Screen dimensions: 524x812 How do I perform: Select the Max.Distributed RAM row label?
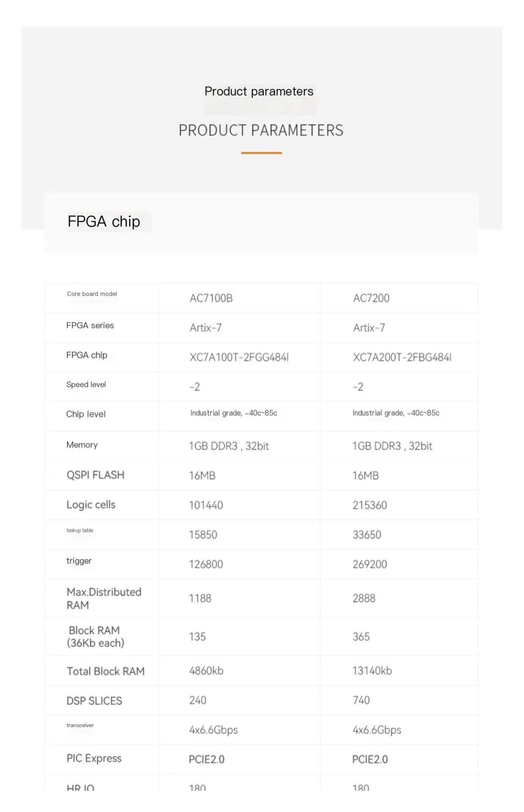pos(104,598)
